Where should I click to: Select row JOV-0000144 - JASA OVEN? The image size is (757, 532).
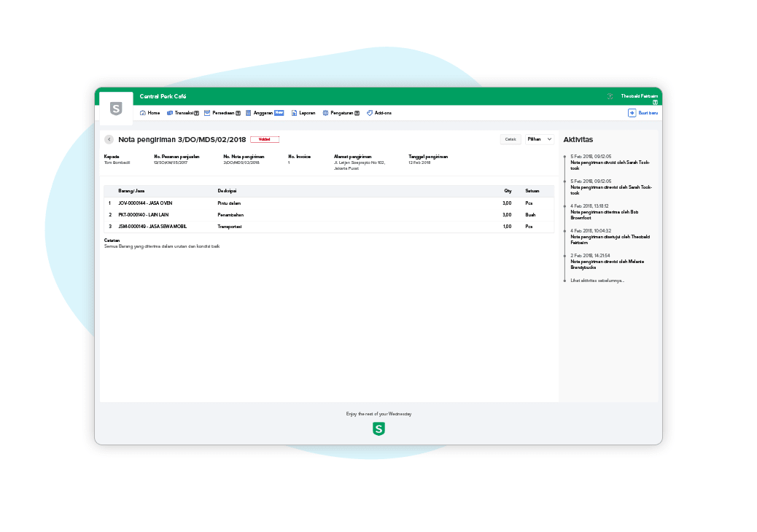click(329, 203)
